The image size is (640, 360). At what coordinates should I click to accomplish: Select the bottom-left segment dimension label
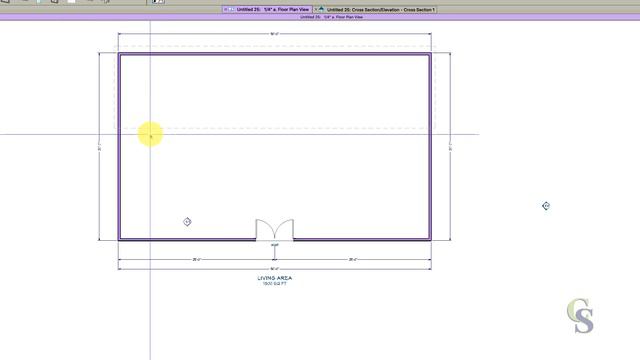pos(196,259)
